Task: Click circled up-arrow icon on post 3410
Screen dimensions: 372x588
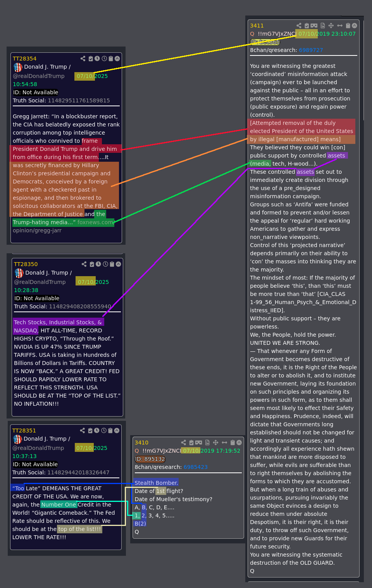Action: 239,443
